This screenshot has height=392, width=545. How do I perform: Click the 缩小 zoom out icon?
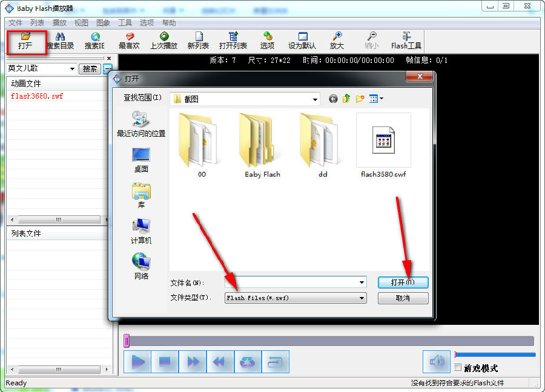[x=372, y=41]
